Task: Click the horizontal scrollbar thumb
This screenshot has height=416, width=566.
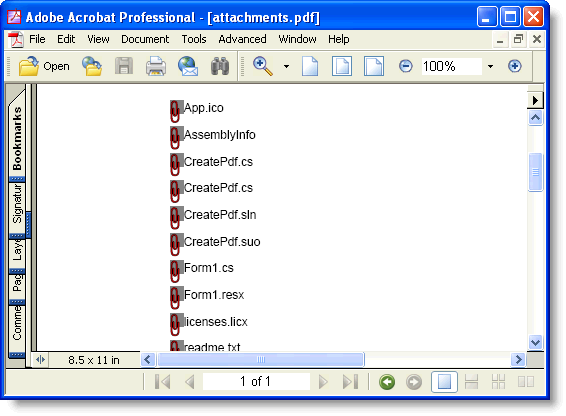Action: click(261, 359)
